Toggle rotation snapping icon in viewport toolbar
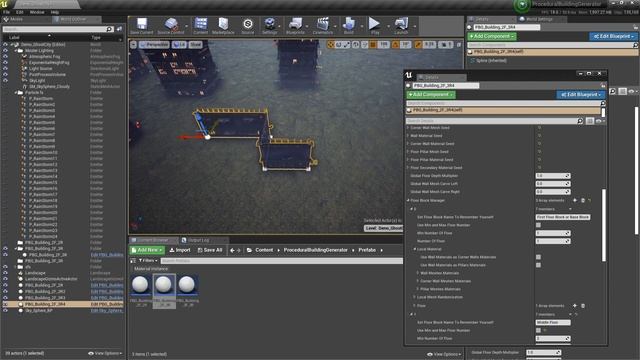The image size is (640, 360). pos(396,44)
